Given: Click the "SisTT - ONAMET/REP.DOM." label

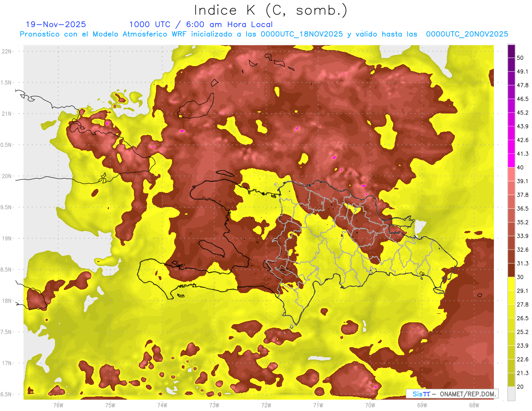Looking at the screenshot, I should (x=452, y=394).
